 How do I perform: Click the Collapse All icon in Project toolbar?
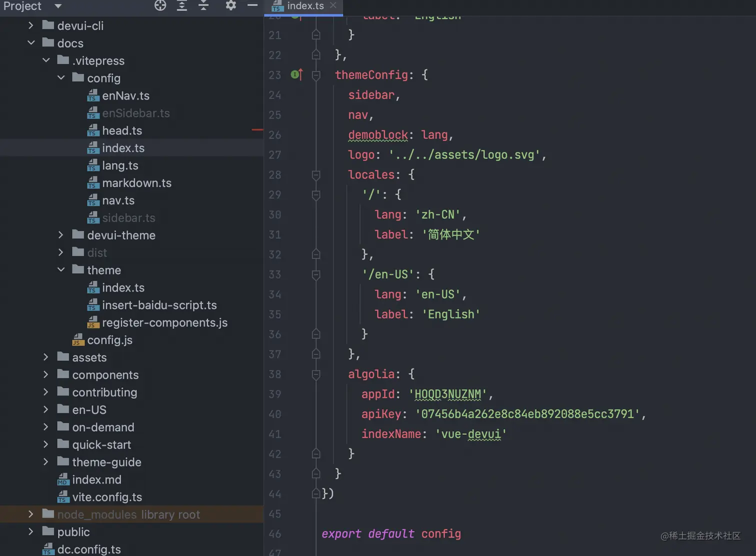point(203,6)
